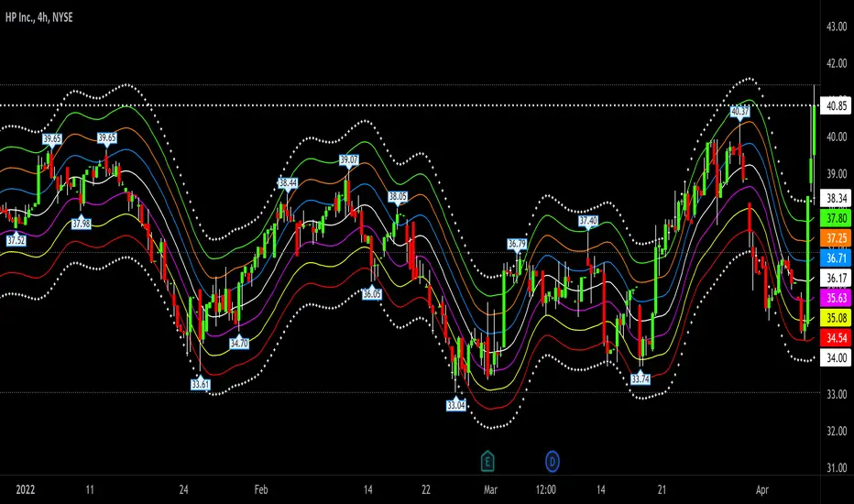Click the Apr date axis label

pos(762,489)
